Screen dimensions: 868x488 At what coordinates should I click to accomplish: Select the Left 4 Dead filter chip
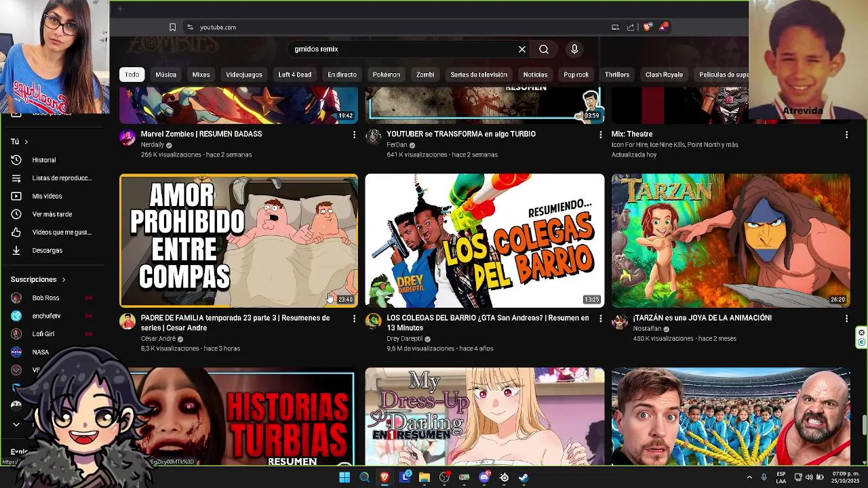[x=295, y=75]
